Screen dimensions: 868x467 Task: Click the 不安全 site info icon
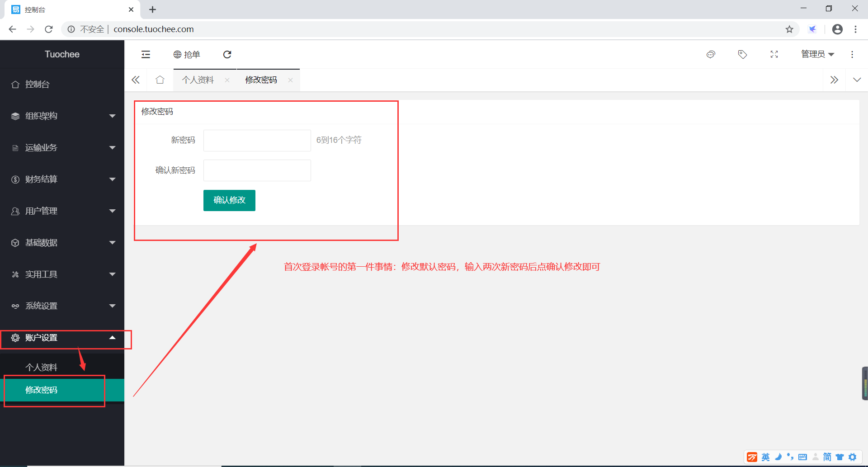tap(71, 29)
